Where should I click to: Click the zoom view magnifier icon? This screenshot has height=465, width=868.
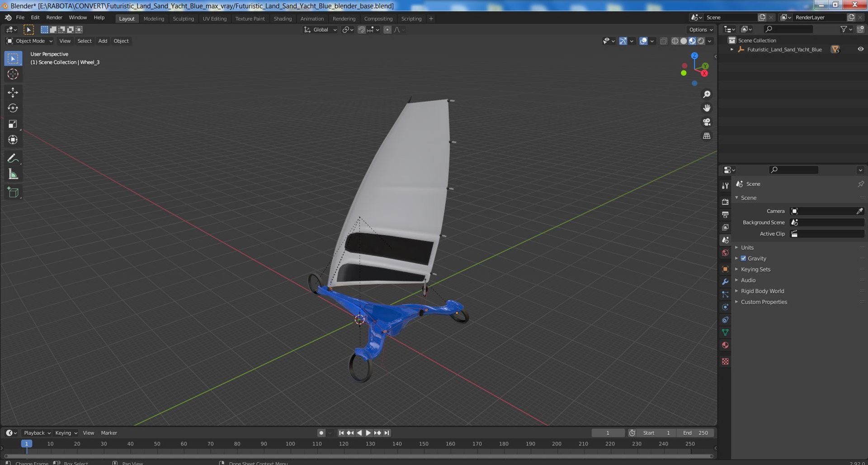point(707,94)
